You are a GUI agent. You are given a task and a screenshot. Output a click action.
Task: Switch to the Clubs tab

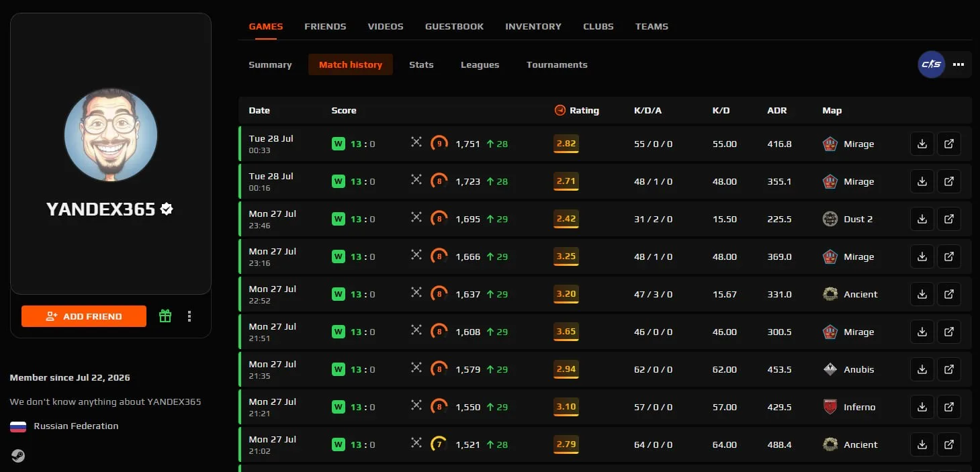tap(598, 27)
